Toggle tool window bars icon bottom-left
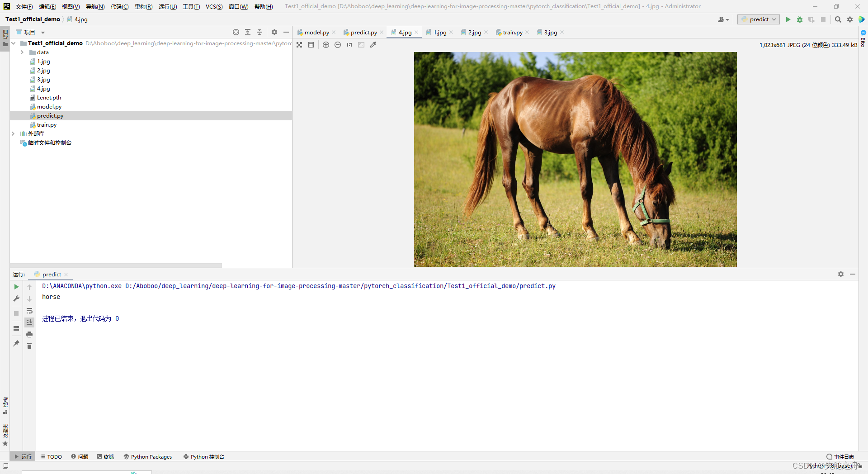This screenshot has width=868, height=474. tap(5, 466)
